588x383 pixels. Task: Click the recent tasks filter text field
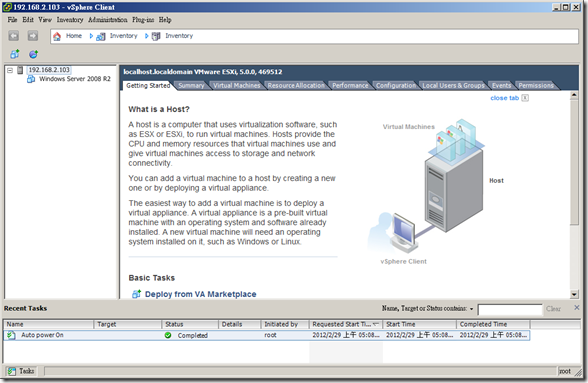(x=510, y=309)
